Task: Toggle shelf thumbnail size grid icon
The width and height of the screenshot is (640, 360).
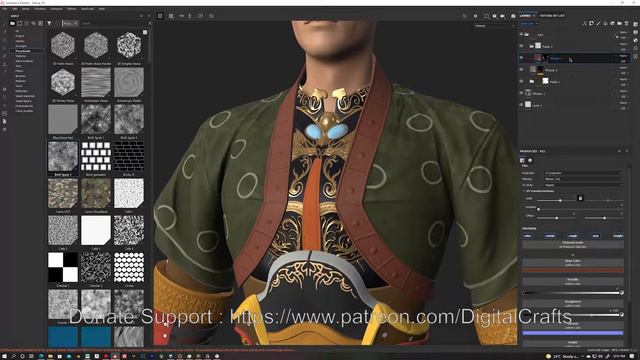Action: pyautogui.click(x=145, y=32)
